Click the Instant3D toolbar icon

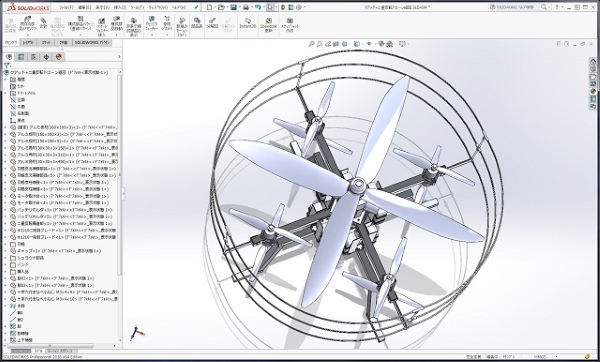tap(248, 23)
